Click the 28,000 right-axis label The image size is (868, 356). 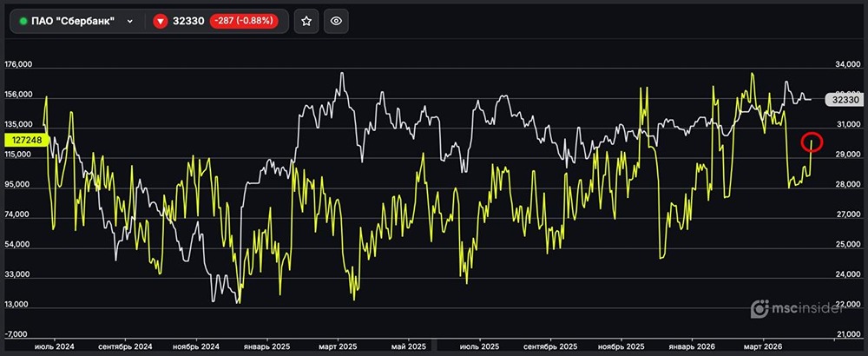click(847, 185)
